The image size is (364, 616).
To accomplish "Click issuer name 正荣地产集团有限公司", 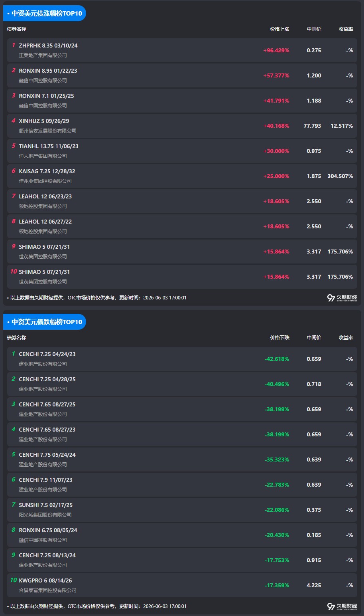I will click(43, 55).
